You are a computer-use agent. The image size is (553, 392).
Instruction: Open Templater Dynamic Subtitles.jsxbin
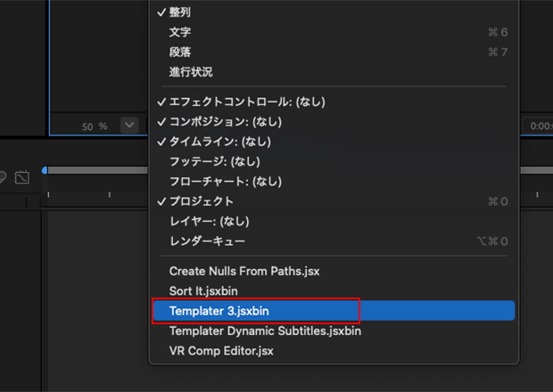point(265,331)
